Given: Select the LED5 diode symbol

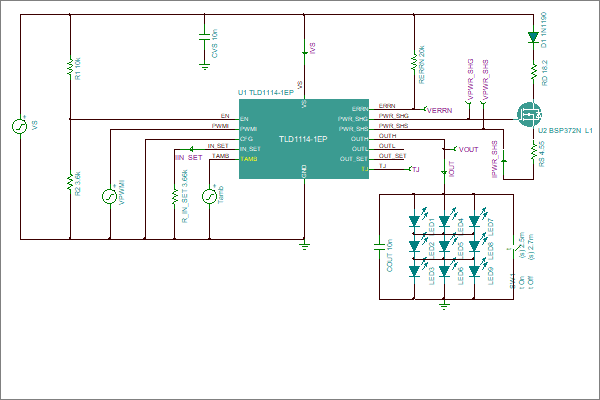Looking at the screenshot, I should coord(445,246).
